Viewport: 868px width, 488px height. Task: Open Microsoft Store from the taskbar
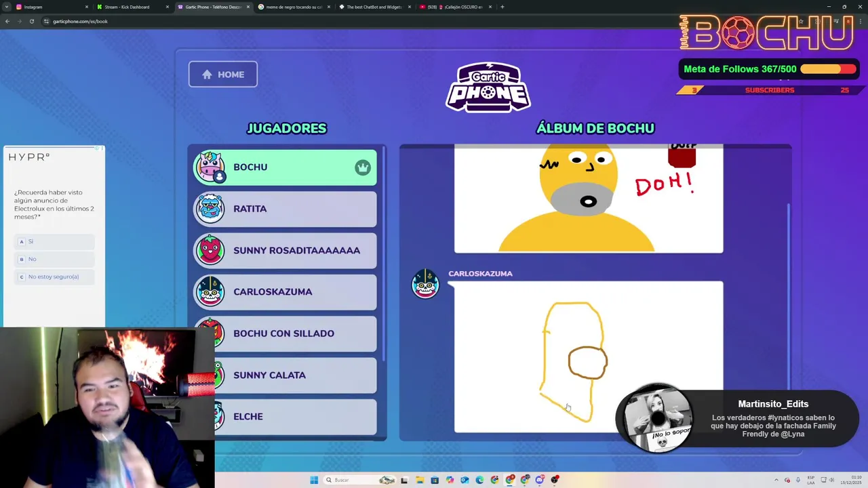click(x=435, y=480)
